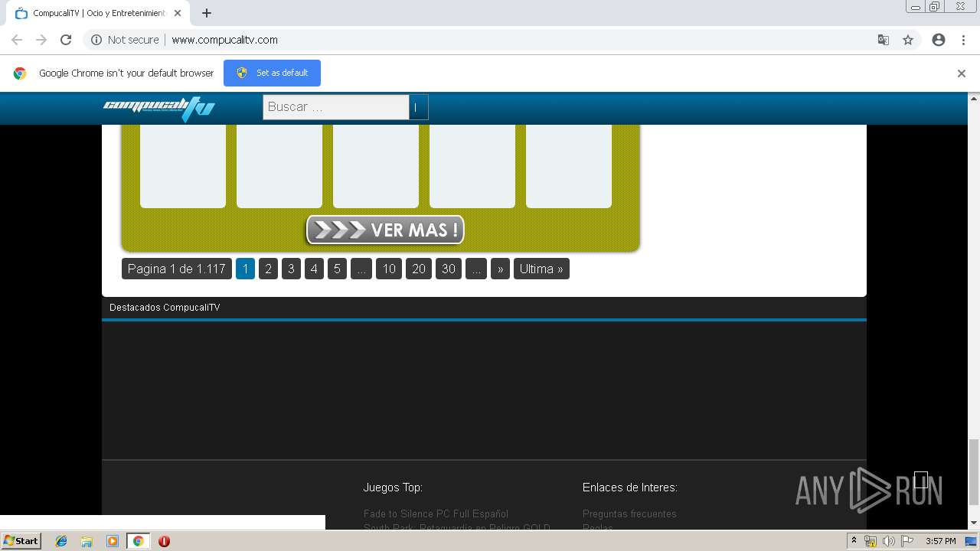
Task: Go to page 10 in pagination
Action: pos(389,269)
